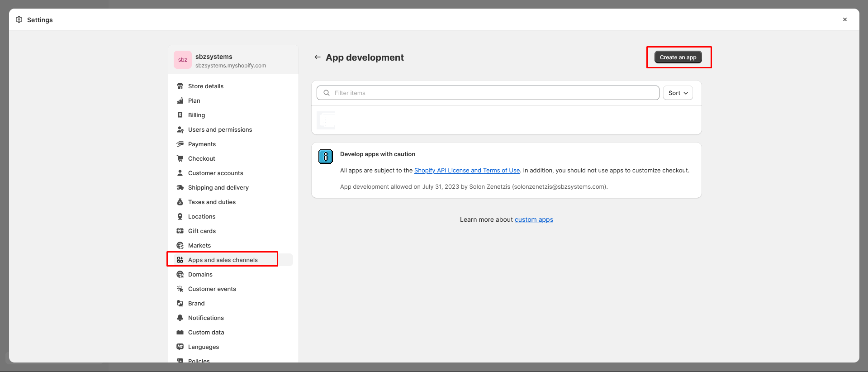Click the Filter items search field
This screenshot has width=868, height=372.
click(488, 93)
